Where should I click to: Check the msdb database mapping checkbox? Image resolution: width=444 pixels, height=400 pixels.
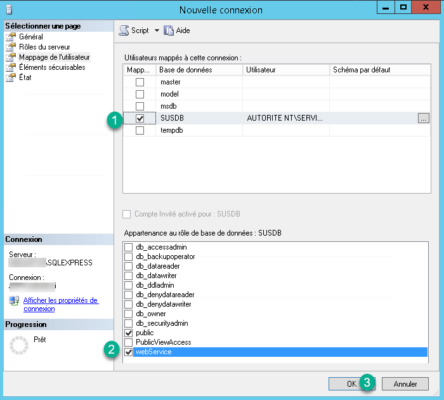coord(140,106)
